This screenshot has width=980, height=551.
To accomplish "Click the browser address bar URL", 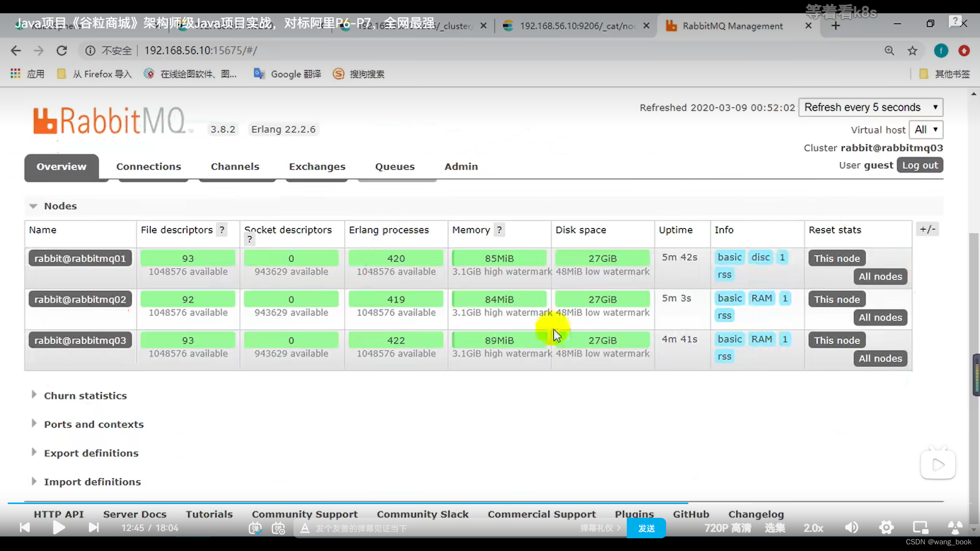I will pos(201,51).
